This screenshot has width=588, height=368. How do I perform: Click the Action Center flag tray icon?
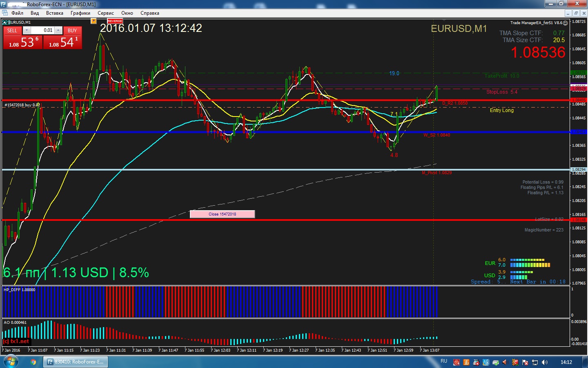pos(525,362)
